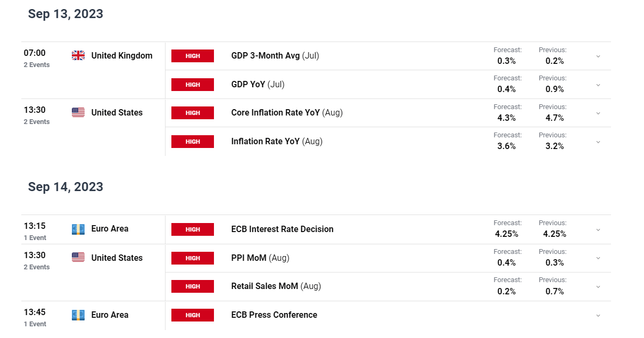Click HIGH badge for Retail Sales MoM
644x338 pixels.
193,286
